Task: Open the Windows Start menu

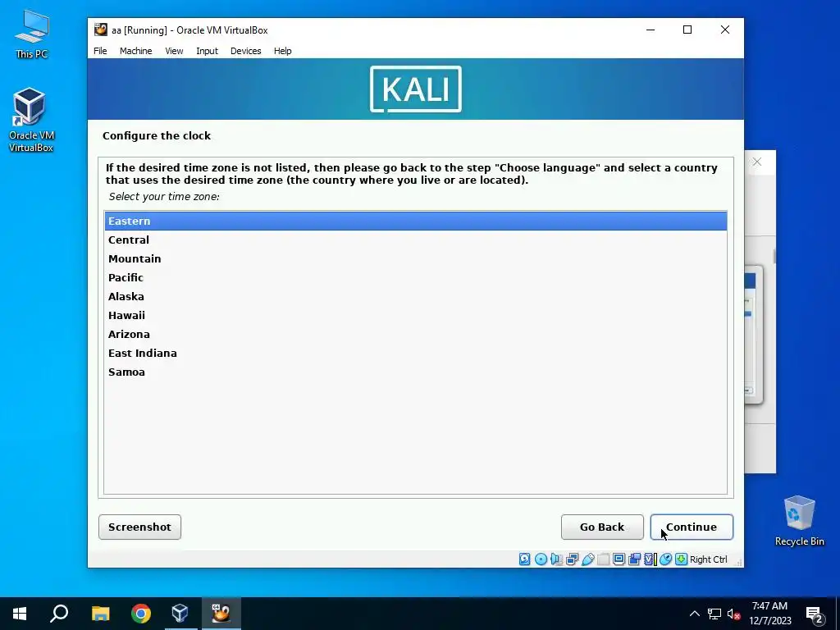Action: click(x=20, y=614)
